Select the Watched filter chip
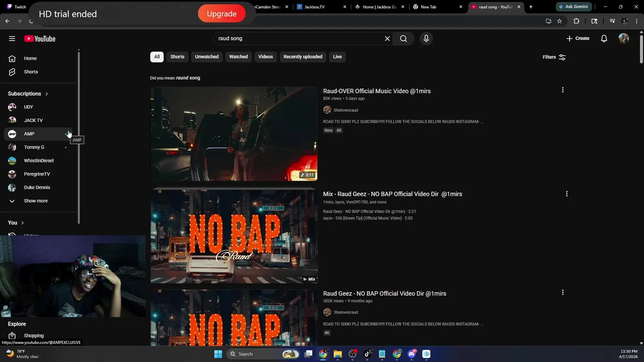The height and width of the screenshot is (362, 644). tap(238, 57)
